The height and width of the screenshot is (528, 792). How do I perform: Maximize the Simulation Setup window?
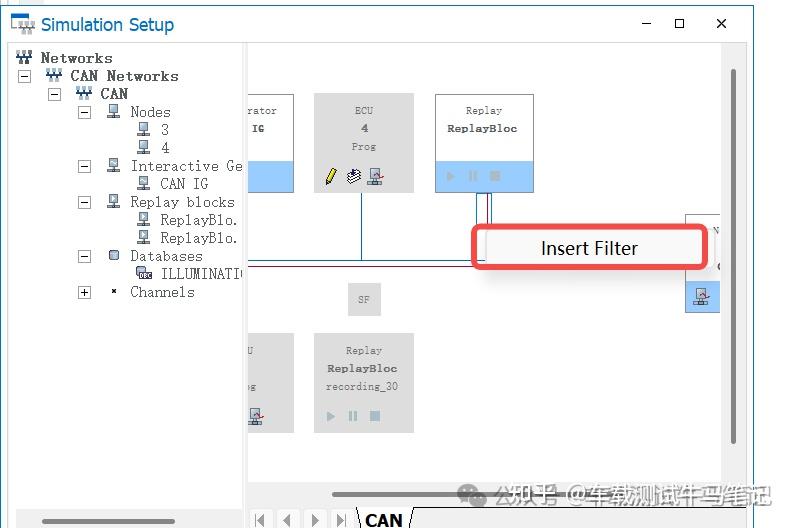[679, 24]
